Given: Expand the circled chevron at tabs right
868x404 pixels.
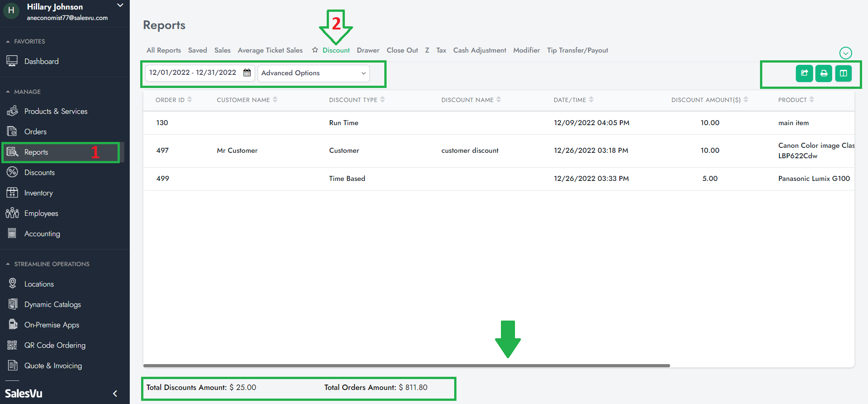Looking at the screenshot, I should coord(845,53).
